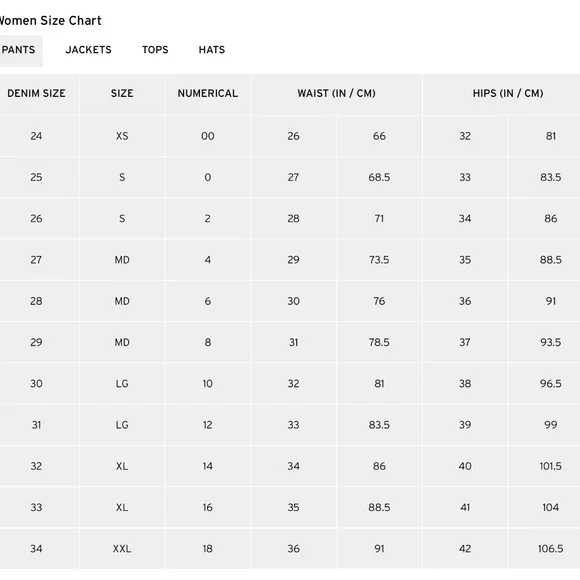580x580 pixels.
Task: Select the HATS tab
Action: (212, 50)
